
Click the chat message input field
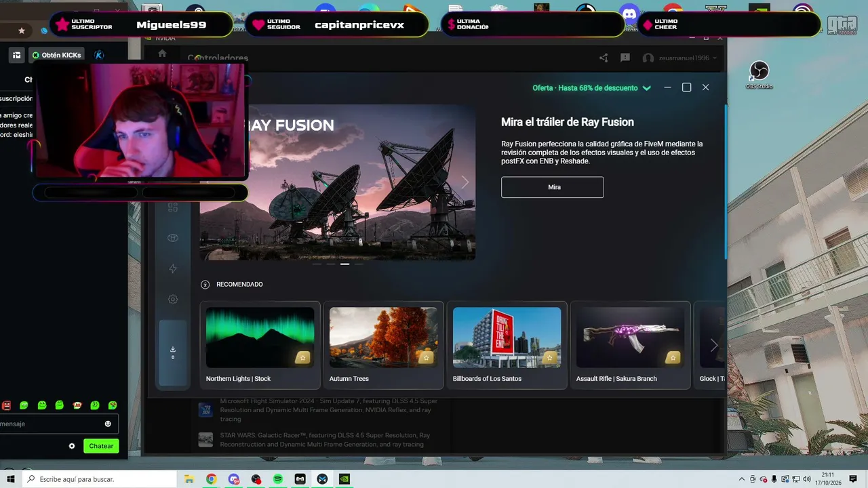pyautogui.click(x=58, y=424)
